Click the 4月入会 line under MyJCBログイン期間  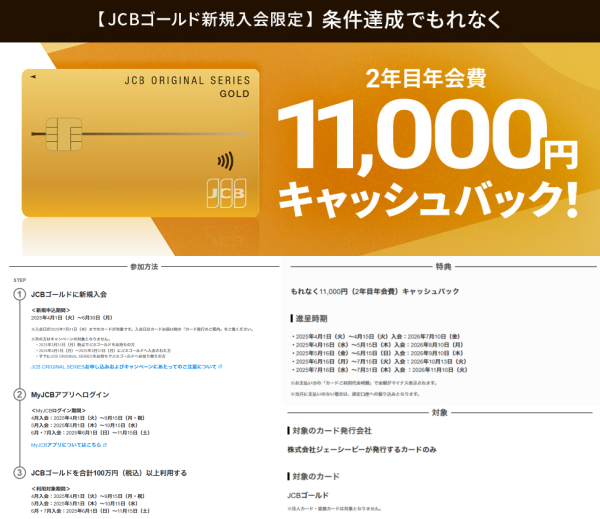[88, 418]
